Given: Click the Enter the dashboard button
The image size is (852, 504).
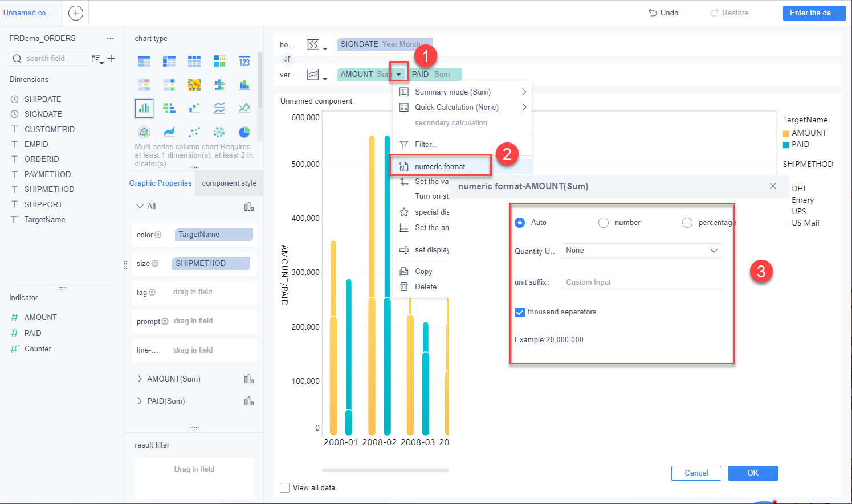Looking at the screenshot, I should 814,13.
